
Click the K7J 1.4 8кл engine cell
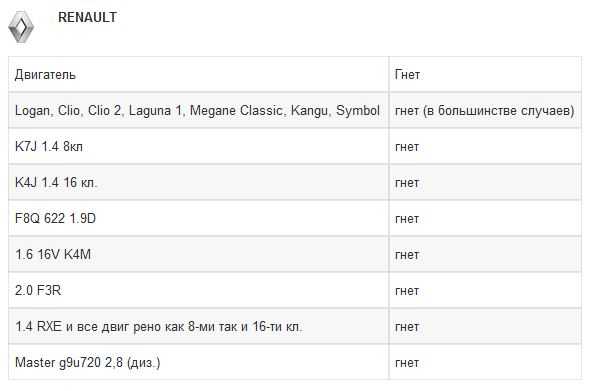198,146
